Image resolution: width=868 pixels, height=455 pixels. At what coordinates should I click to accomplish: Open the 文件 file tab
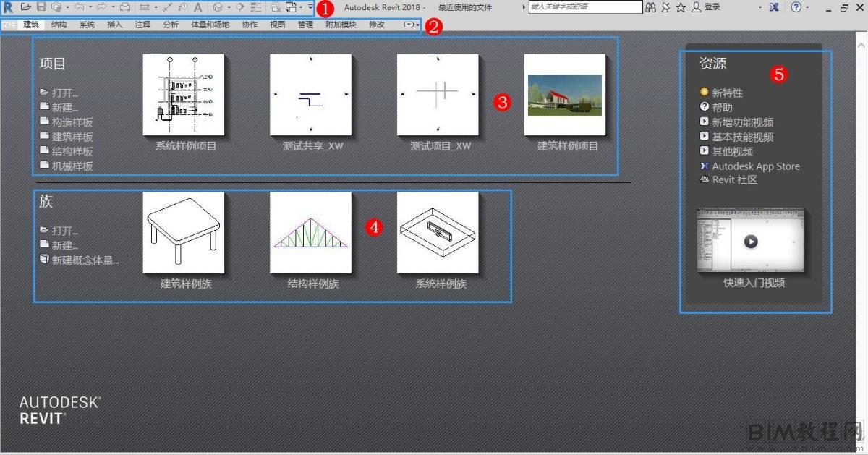coord(9,25)
